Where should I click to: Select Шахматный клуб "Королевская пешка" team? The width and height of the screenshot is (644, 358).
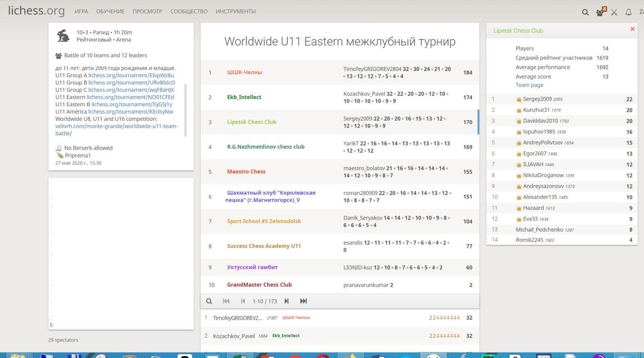point(271,196)
